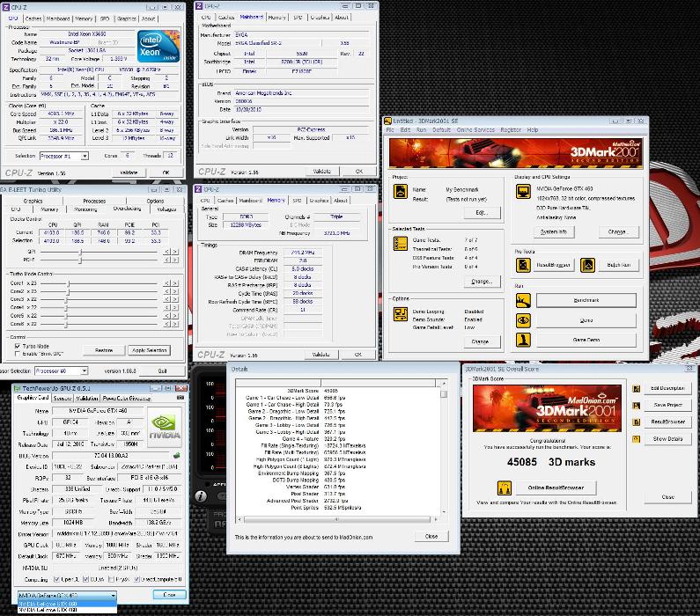Click the Selected Tests checklist icon

click(400, 244)
